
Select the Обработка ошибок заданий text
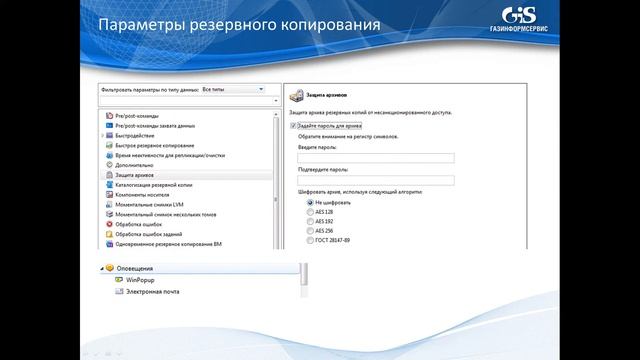pyautogui.click(x=149, y=234)
